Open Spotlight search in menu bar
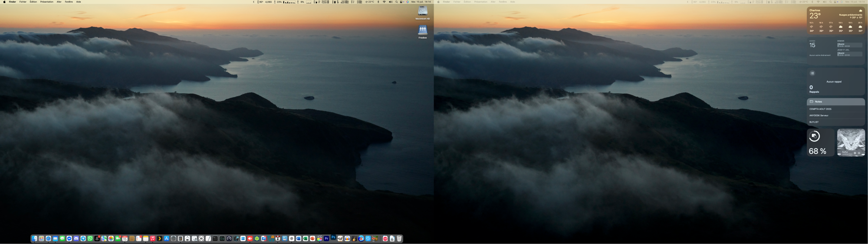Viewport: 868px width, 244px height. (x=396, y=2)
